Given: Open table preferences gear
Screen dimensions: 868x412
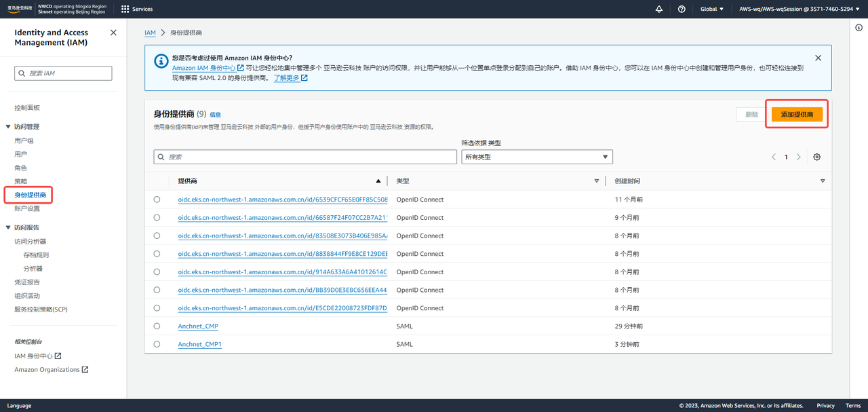Looking at the screenshot, I should (x=816, y=157).
